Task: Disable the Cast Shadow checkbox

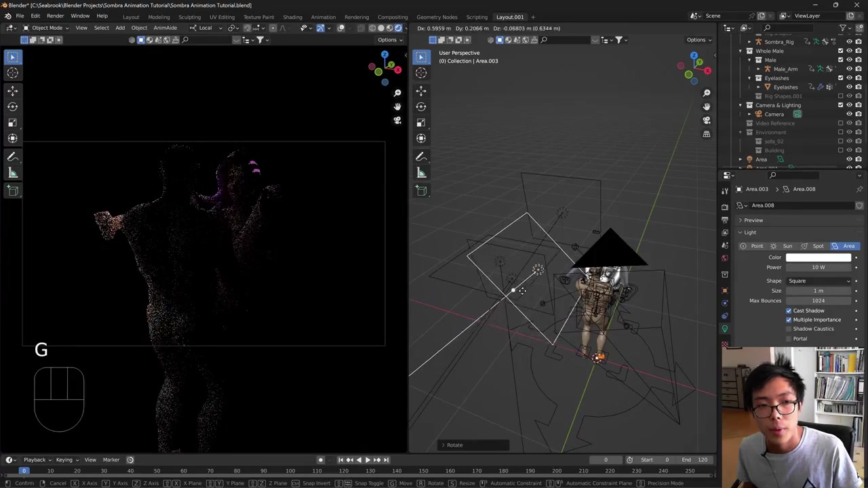Action: 789,310
